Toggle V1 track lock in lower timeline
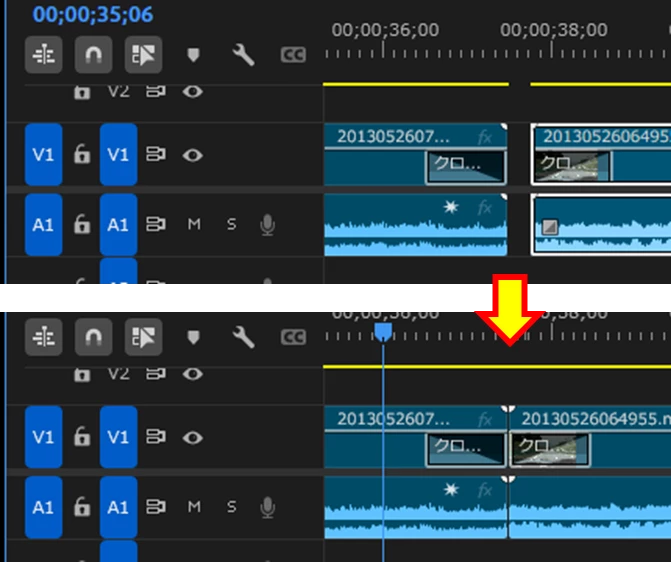Screen dimensions: 671x562 [x=82, y=437]
